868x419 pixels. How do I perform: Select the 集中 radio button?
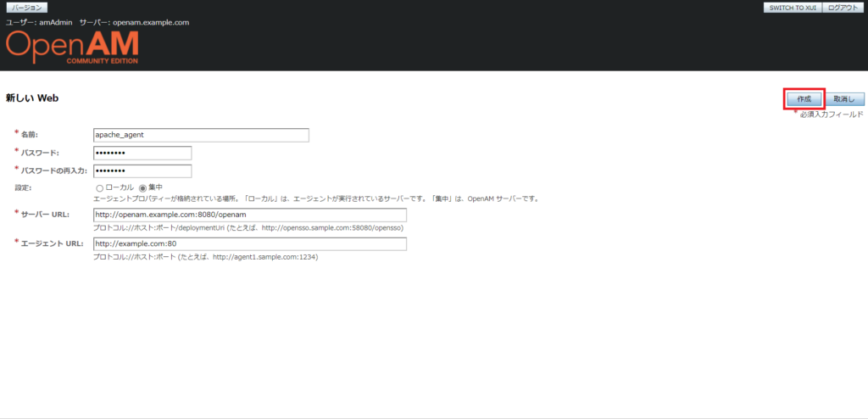click(142, 188)
